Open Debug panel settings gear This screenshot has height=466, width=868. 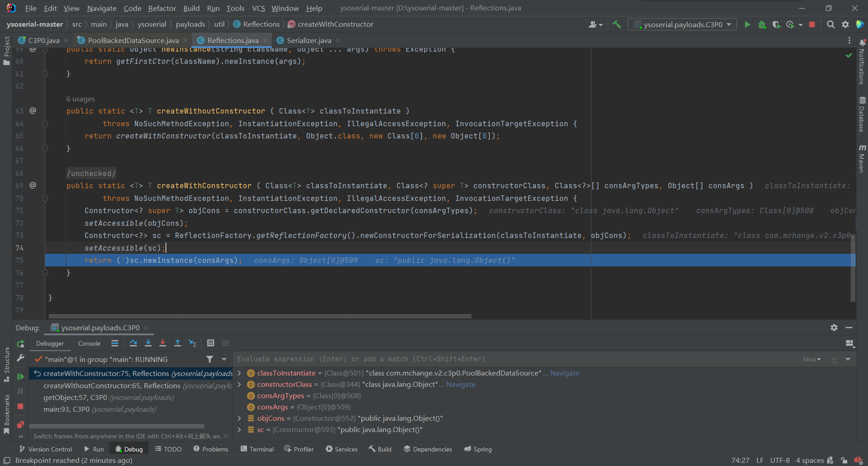pyautogui.click(x=834, y=328)
